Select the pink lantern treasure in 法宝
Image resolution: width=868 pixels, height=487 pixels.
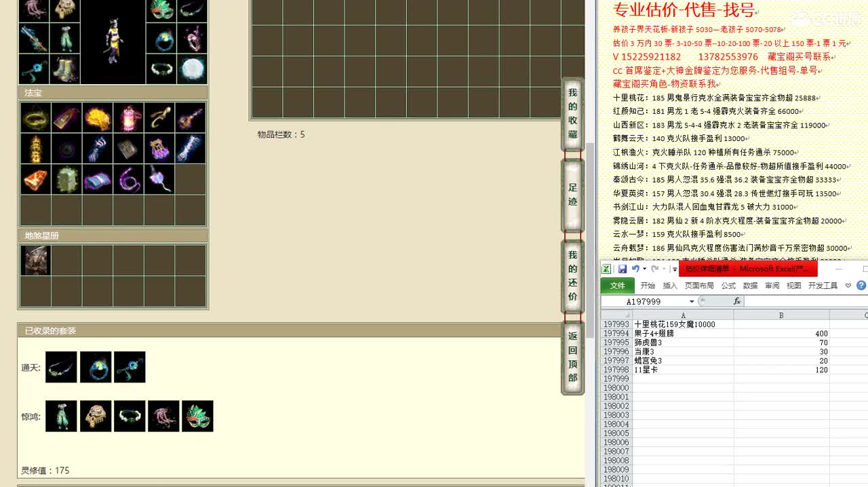point(129,117)
